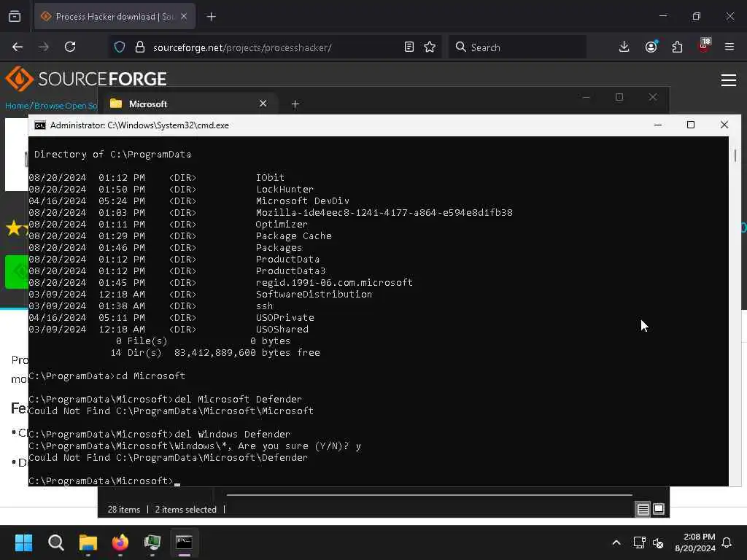Open the Windows Start menu

tap(23, 542)
